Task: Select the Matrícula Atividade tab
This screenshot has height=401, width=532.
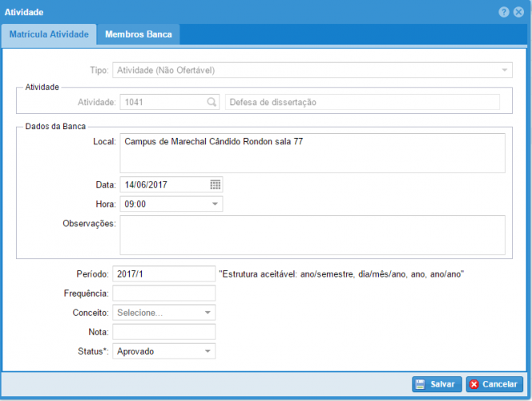Action: point(49,34)
